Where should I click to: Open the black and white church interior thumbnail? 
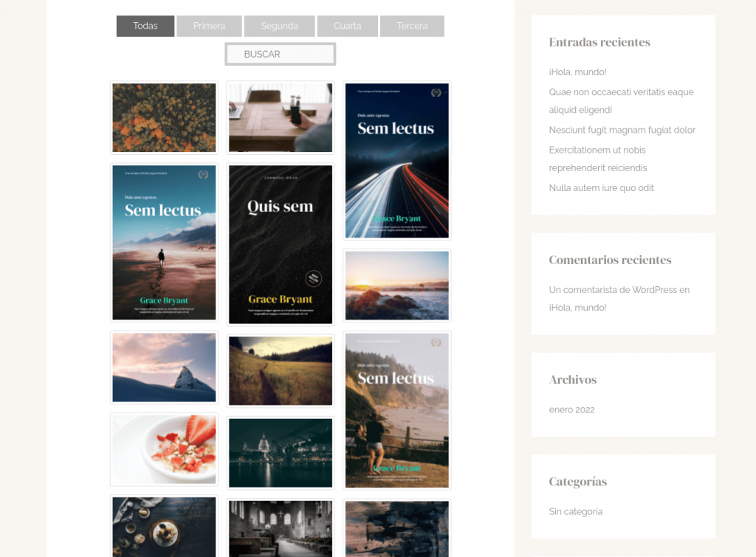(280, 528)
